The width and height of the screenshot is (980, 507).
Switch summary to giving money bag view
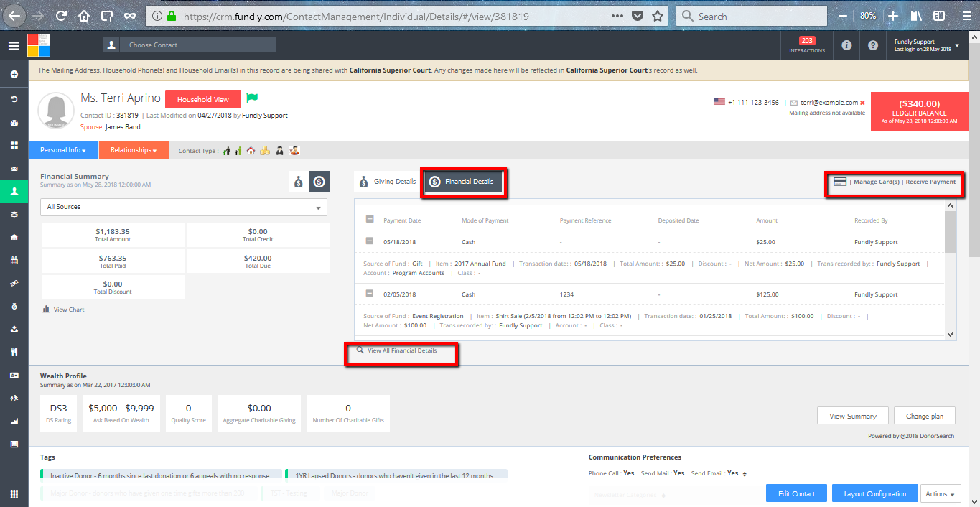tap(298, 182)
